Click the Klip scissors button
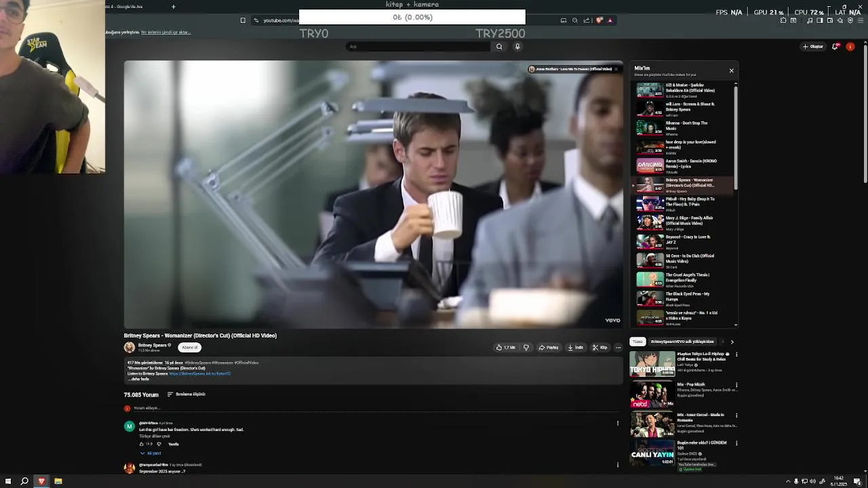This screenshot has height=488, width=868. (x=599, y=348)
